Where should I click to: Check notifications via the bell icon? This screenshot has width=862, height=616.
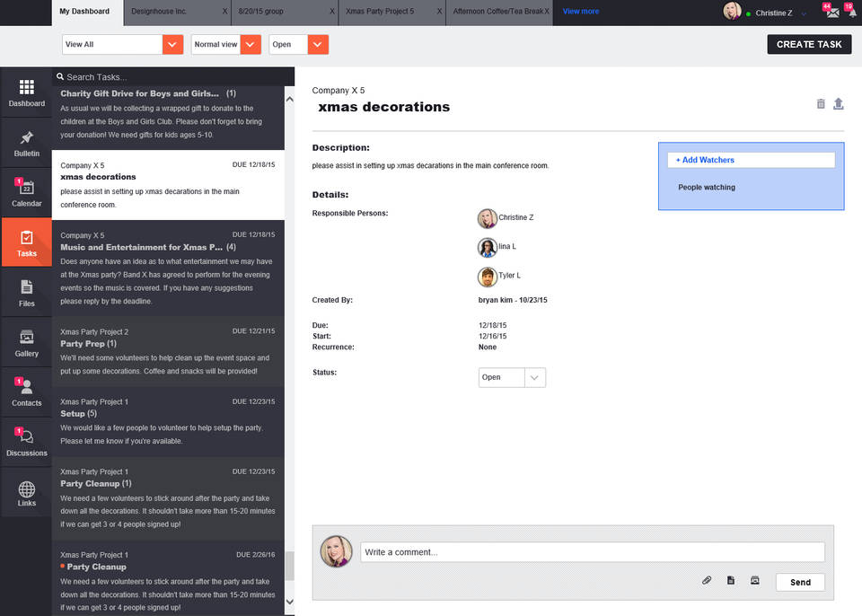850,13
